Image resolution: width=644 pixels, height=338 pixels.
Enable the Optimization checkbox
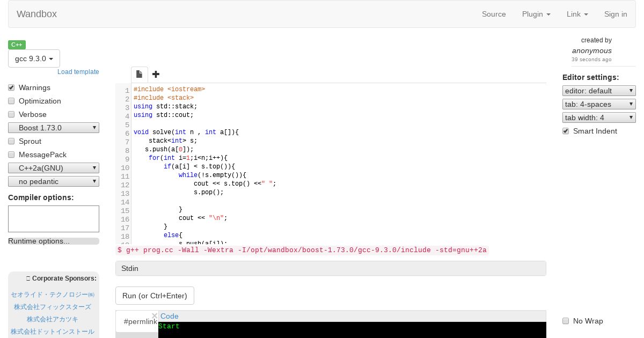[x=11, y=101]
